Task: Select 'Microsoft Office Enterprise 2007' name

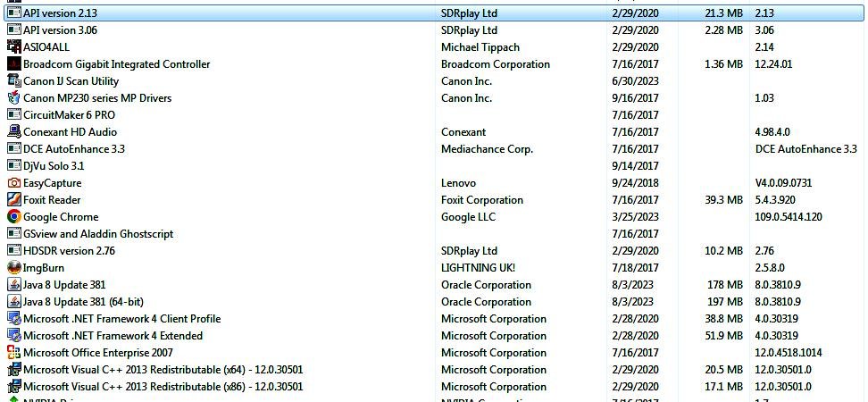Action: [x=98, y=353]
